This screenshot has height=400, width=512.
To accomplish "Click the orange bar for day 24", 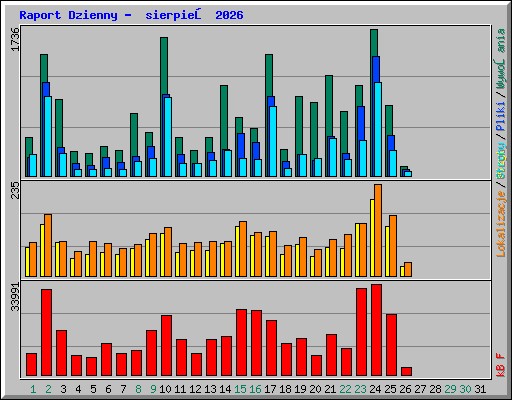I will (x=378, y=230).
